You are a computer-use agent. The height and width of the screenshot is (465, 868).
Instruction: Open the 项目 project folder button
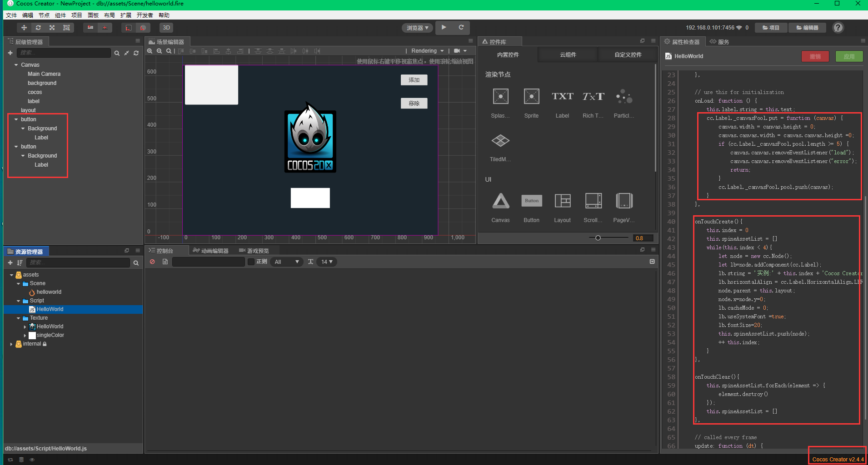pos(771,28)
